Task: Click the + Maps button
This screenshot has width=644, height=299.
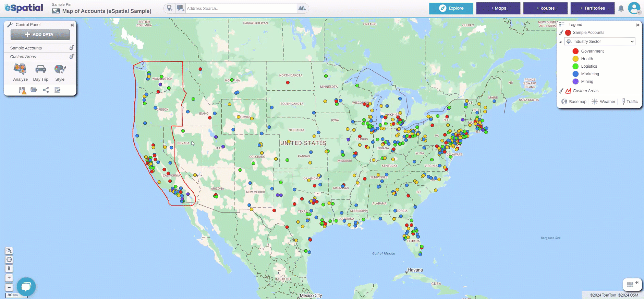Action: coord(498,8)
